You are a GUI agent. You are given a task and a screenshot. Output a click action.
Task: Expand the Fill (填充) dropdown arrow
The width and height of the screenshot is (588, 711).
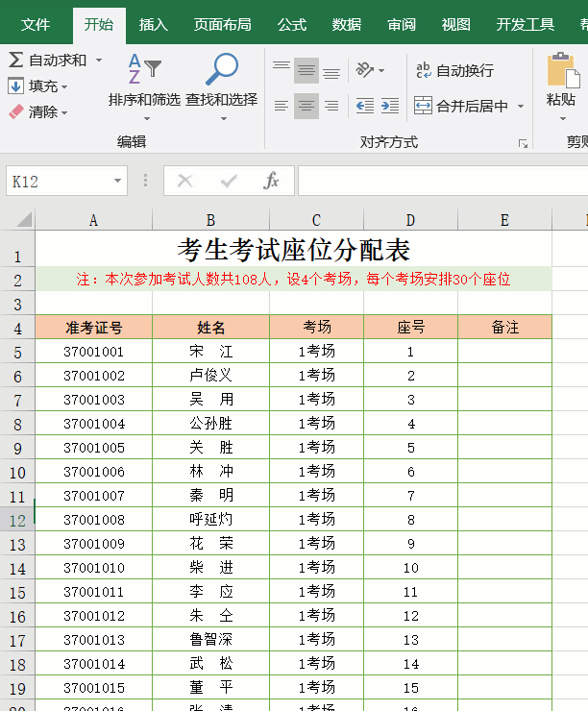64,86
